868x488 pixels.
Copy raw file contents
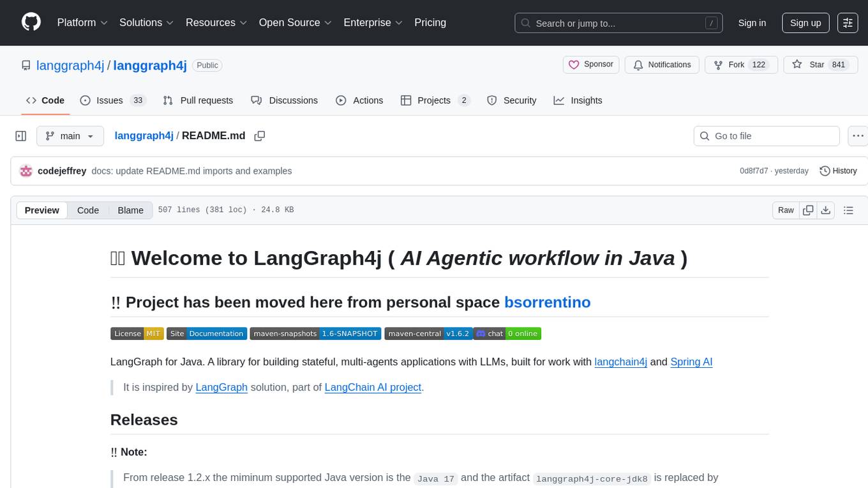pyautogui.click(x=809, y=210)
